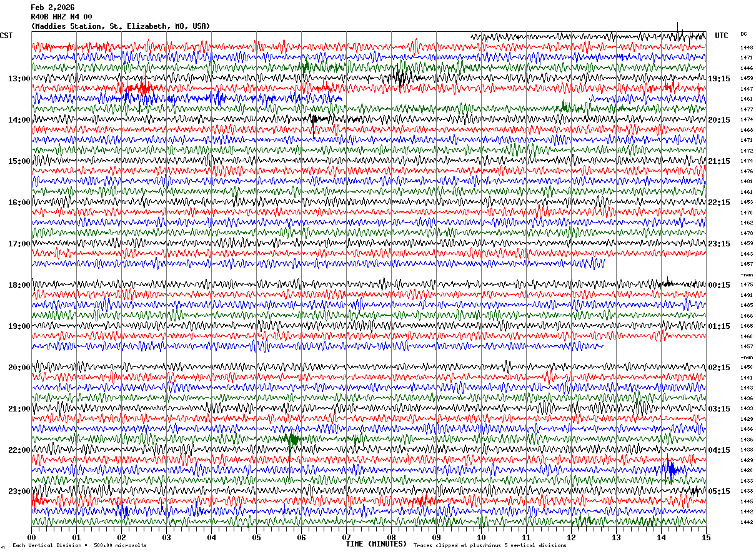Click minute-axis tick label '14'
Image resolution: width=756 pixels, height=554 pixels.
pyautogui.click(x=661, y=536)
